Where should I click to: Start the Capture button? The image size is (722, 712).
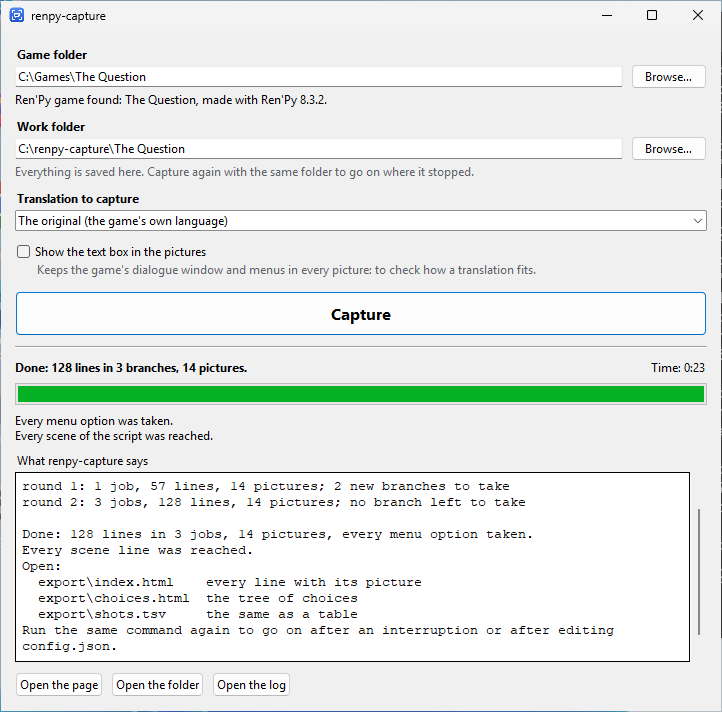tap(361, 314)
